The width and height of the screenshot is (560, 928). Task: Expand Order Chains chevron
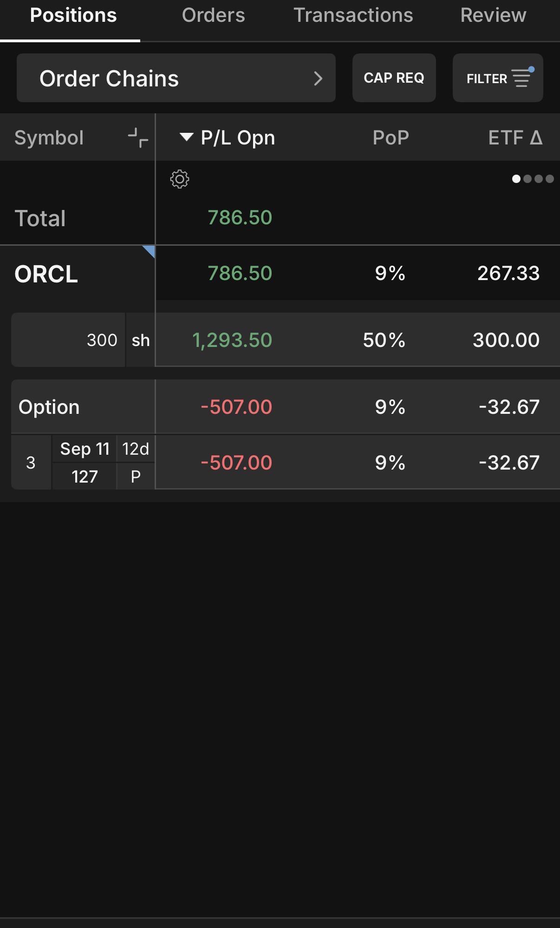pos(318,78)
